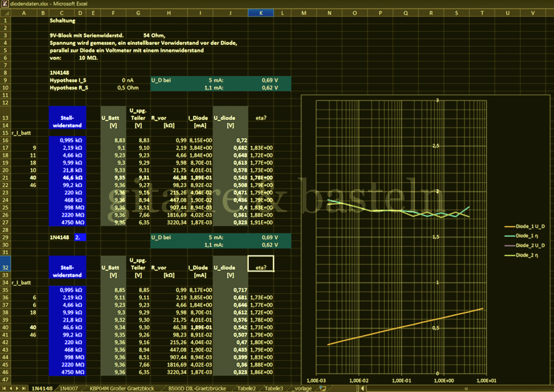Switch to the Tabelle3 sheet tab

274,389
